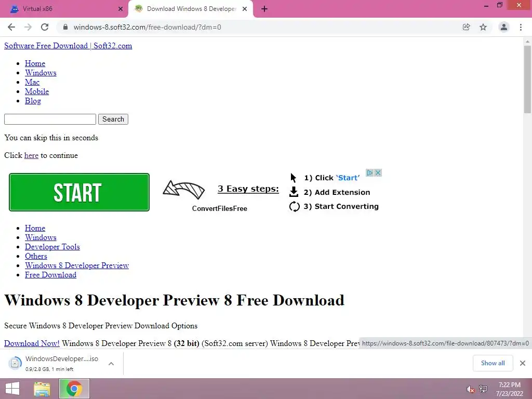The image size is (532, 399).
Task: Open File Explorer from the taskbar
Action: [x=42, y=389]
